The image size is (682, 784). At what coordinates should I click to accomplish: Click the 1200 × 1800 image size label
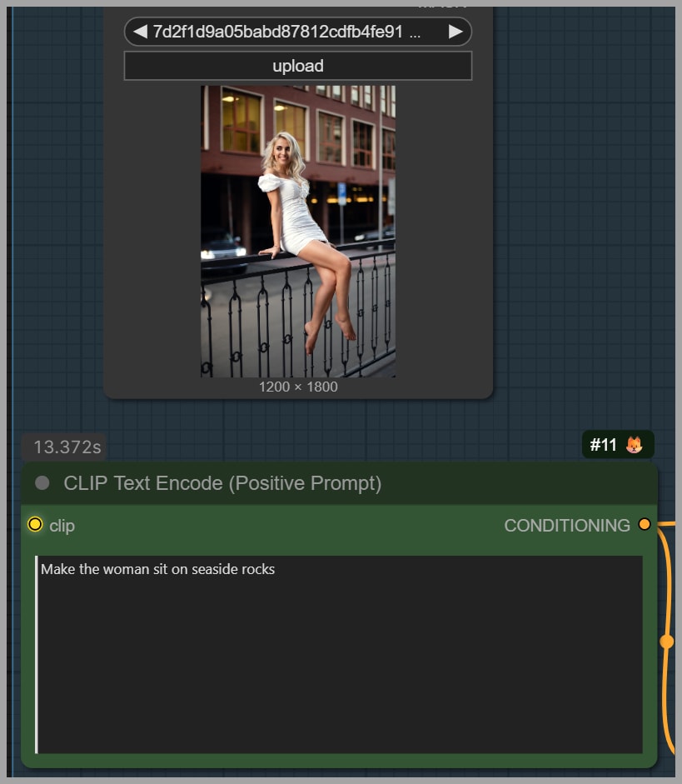(298, 387)
